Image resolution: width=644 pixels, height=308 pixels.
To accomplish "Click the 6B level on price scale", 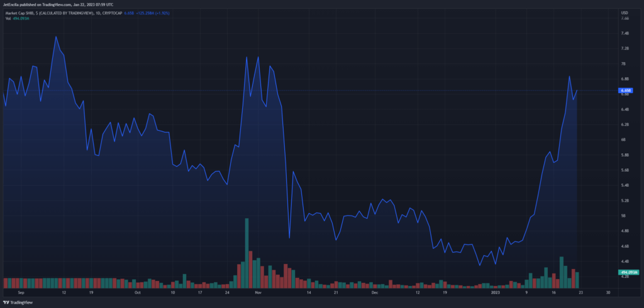I will point(624,140).
